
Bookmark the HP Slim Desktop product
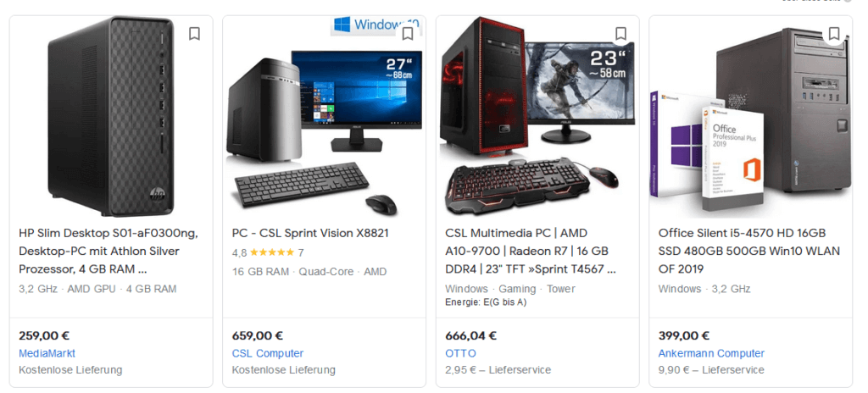pyautogui.click(x=194, y=34)
